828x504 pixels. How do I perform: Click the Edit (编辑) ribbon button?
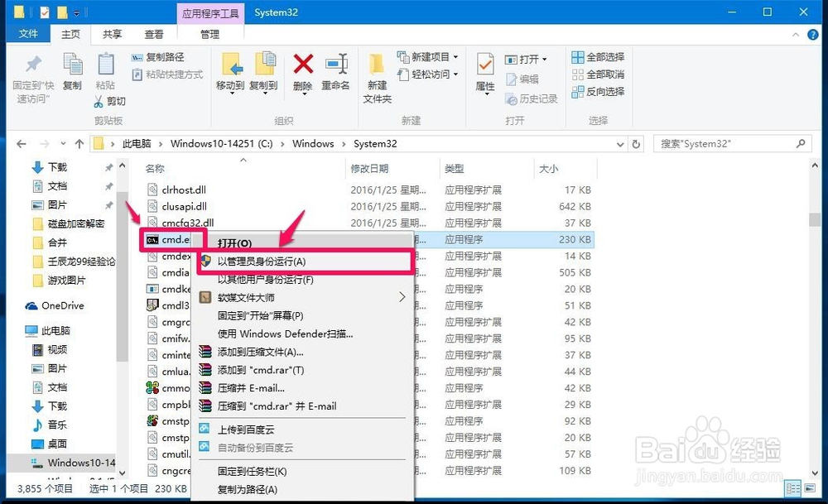[x=522, y=79]
